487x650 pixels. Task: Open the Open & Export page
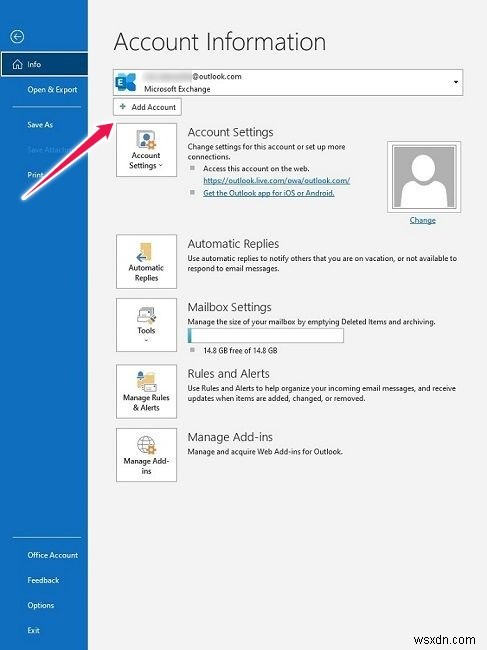click(52, 90)
